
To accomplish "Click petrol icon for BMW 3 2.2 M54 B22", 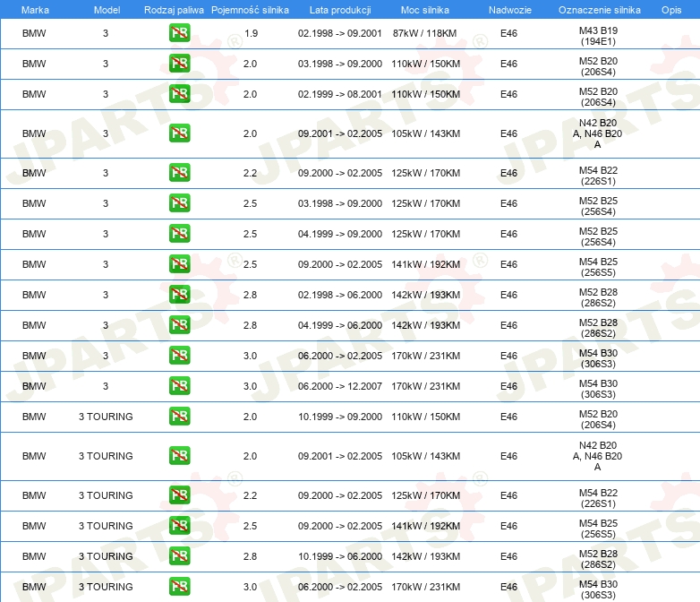I will tap(179, 173).
